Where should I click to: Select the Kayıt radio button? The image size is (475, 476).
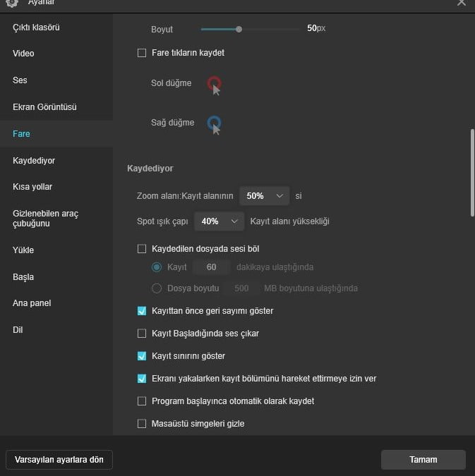157,267
